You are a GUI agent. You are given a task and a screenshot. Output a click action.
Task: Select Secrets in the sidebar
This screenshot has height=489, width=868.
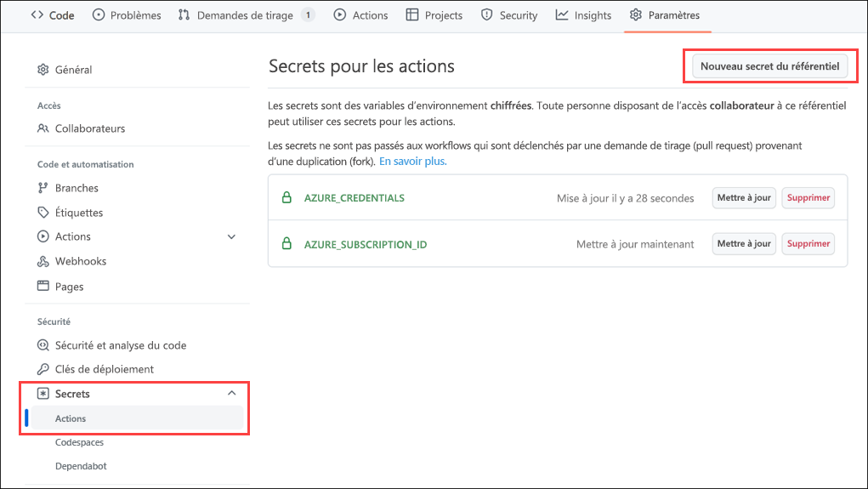tap(72, 394)
